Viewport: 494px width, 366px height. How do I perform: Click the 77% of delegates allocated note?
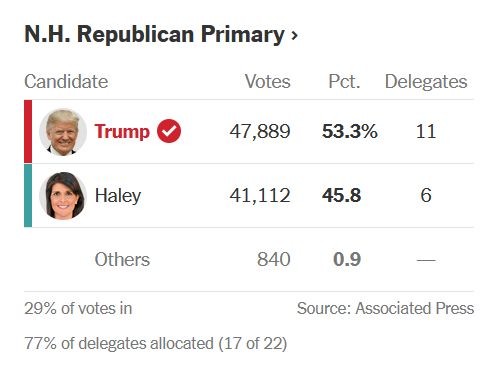point(156,343)
